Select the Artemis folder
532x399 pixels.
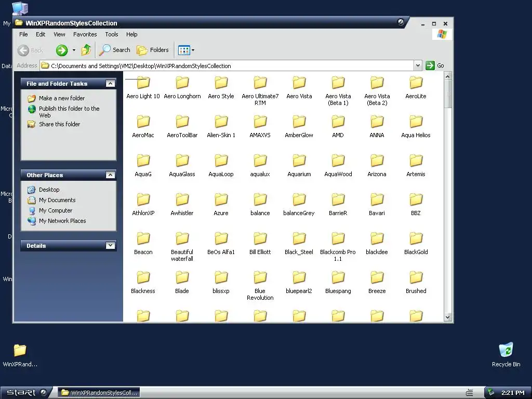pos(416,166)
